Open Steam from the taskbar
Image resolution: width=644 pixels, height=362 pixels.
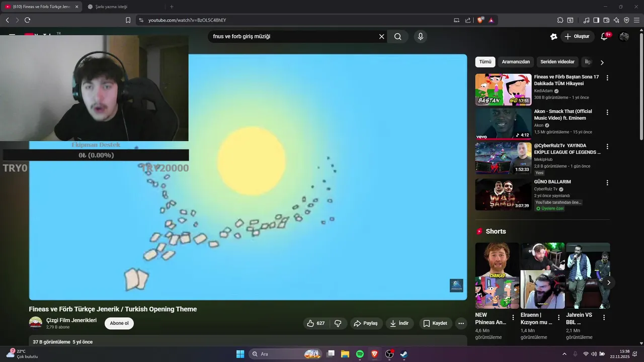tap(404, 354)
